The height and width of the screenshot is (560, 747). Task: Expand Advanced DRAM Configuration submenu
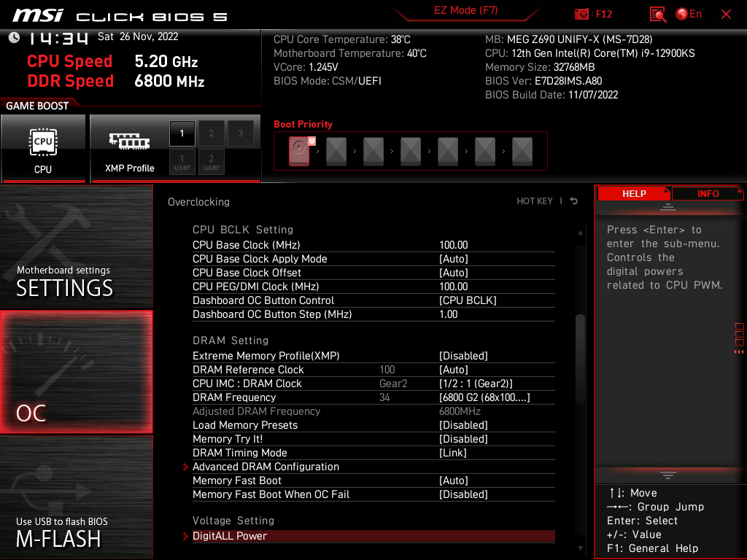(373, 467)
